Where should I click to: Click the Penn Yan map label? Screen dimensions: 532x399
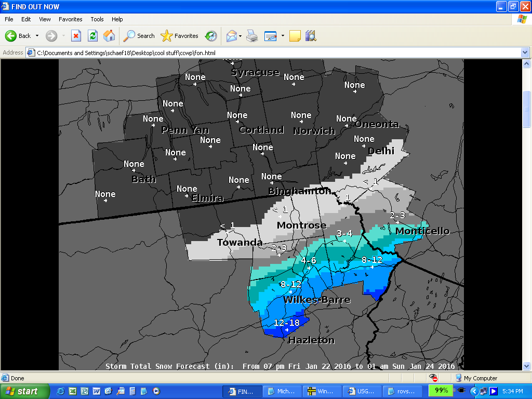(x=185, y=130)
